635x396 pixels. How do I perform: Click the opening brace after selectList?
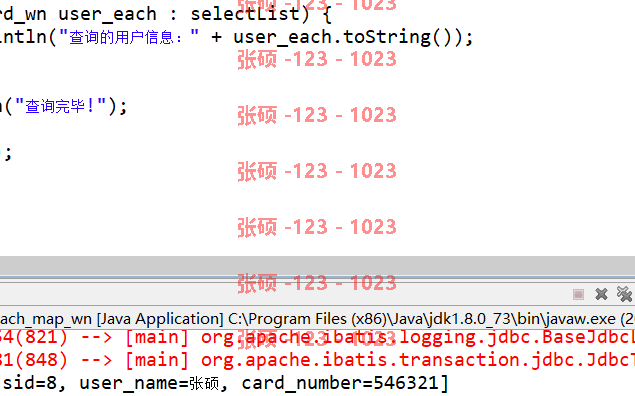pos(327,15)
